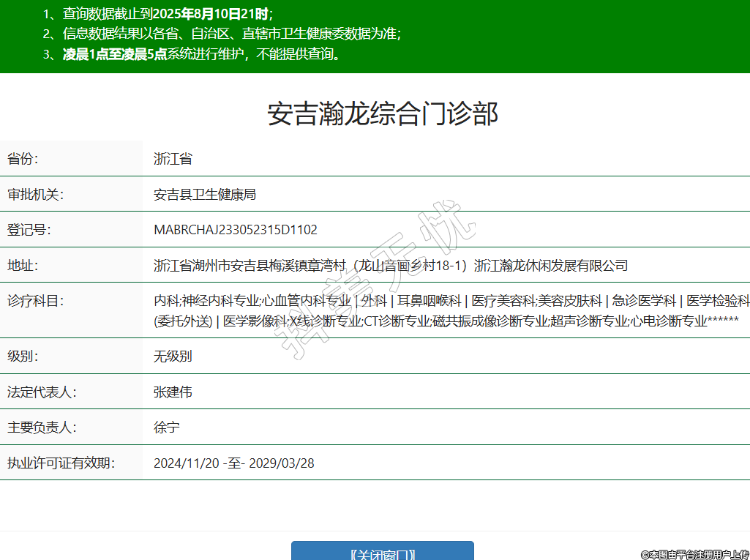Click the clinic title 安吉瀚龙综合门诊部
Screen dimensions: 750x560
[x=382, y=114]
